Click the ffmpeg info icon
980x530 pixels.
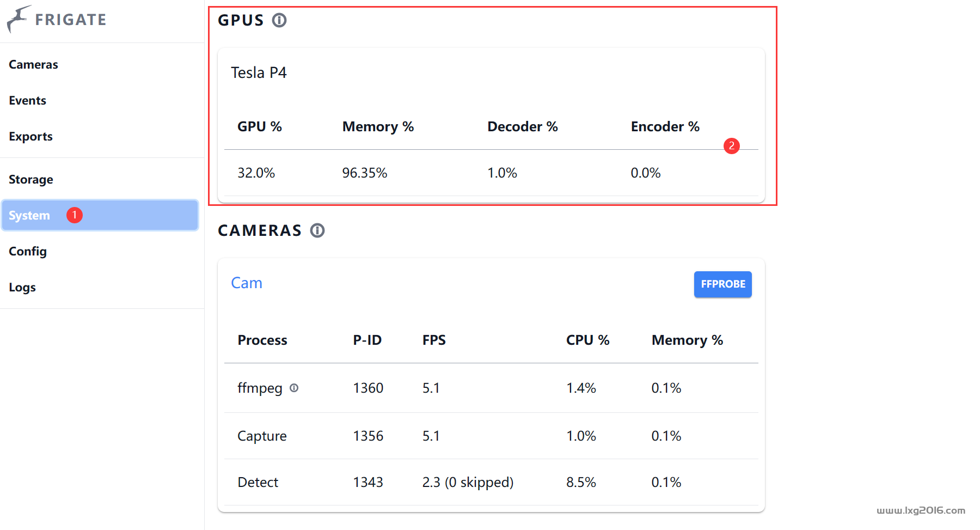point(294,388)
